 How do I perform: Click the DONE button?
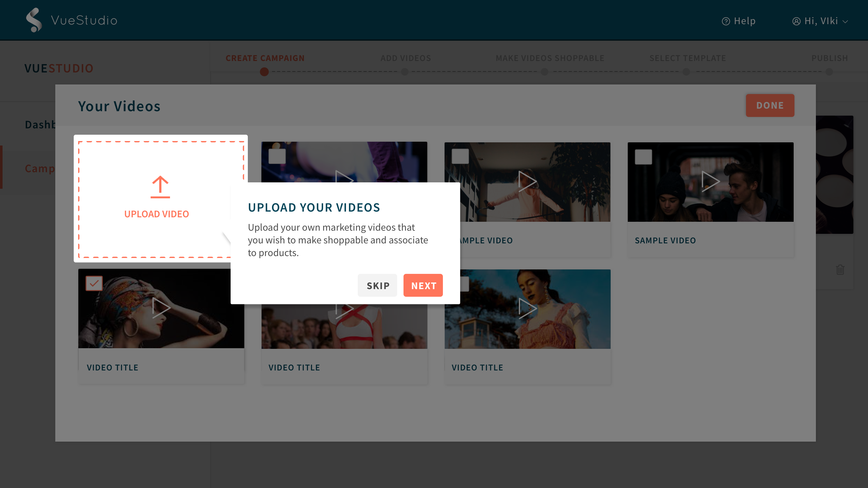(770, 105)
